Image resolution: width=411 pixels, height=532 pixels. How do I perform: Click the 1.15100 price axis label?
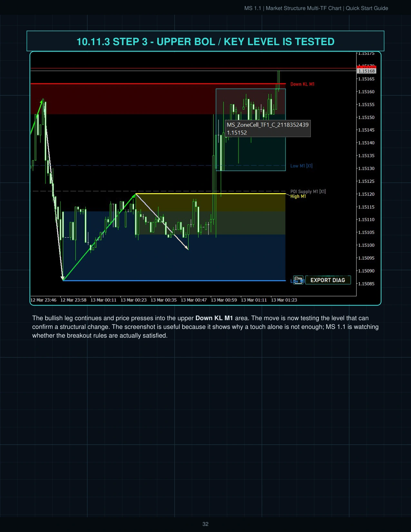coord(367,245)
